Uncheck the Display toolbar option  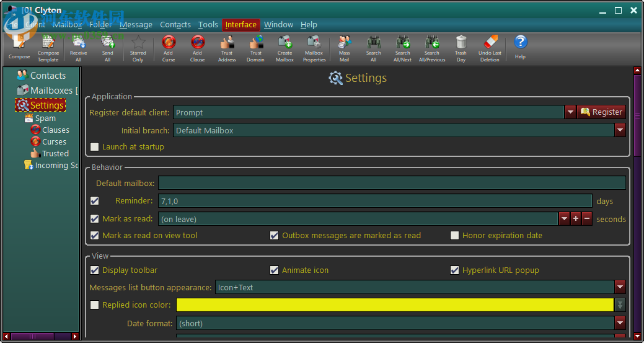(95, 270)
